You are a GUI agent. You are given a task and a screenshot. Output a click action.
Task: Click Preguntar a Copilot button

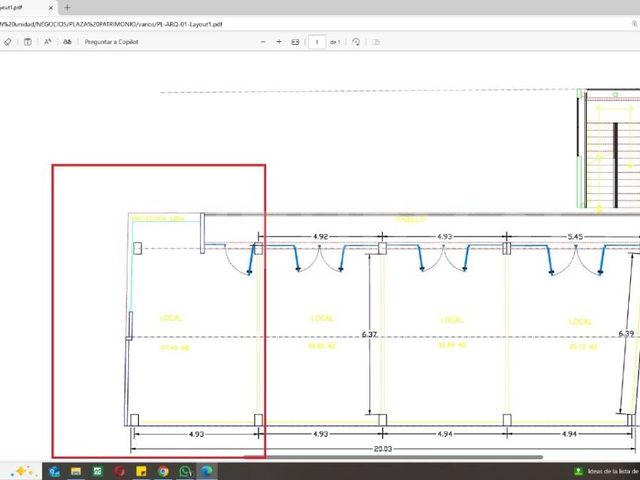111,42
